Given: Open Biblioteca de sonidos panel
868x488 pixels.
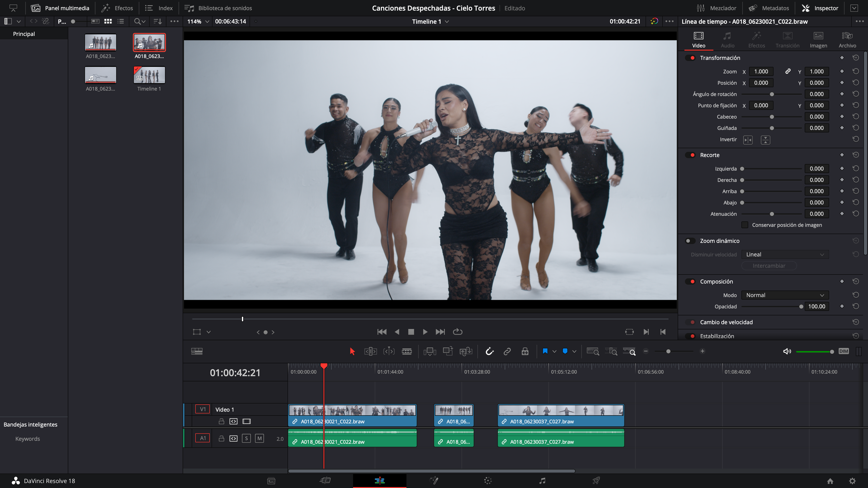Looking at the screenshot, I should coord(218,8).
